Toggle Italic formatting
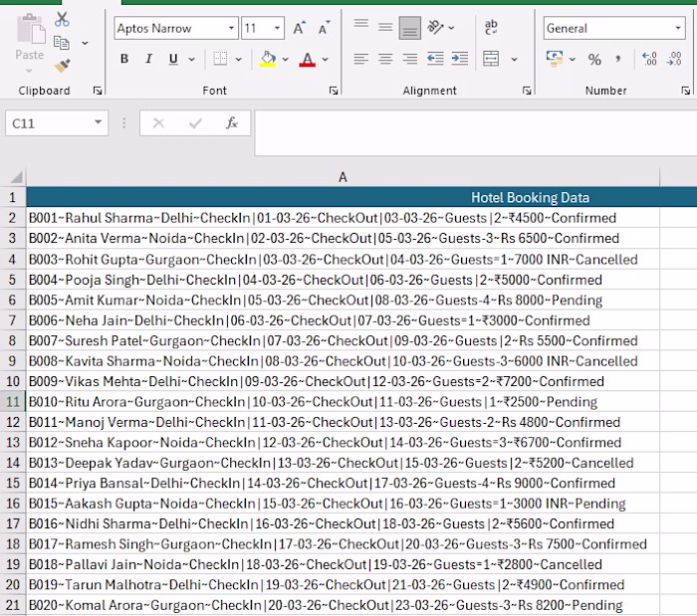 [x=149, y=59]
